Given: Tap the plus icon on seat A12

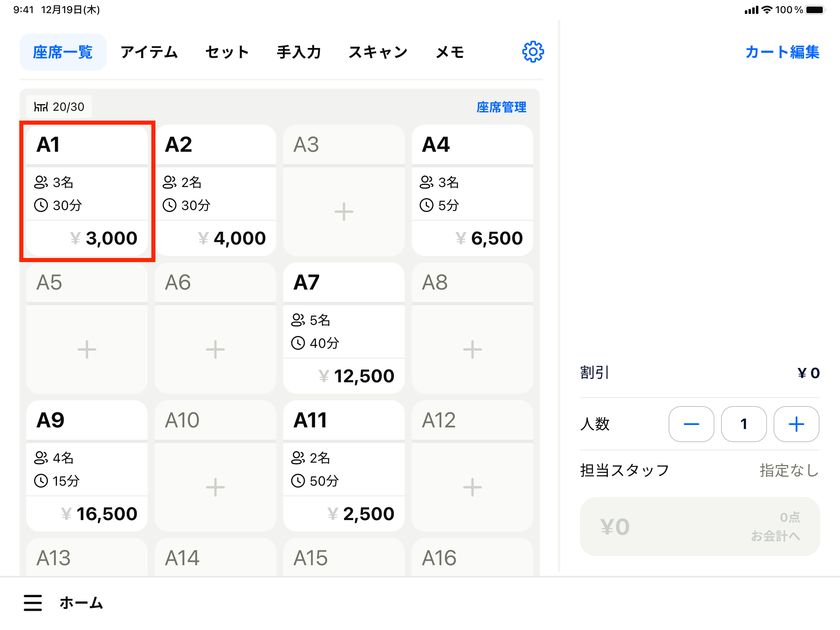Looking at the screenshot, I should pyautogui.click(x=472, y=487).
